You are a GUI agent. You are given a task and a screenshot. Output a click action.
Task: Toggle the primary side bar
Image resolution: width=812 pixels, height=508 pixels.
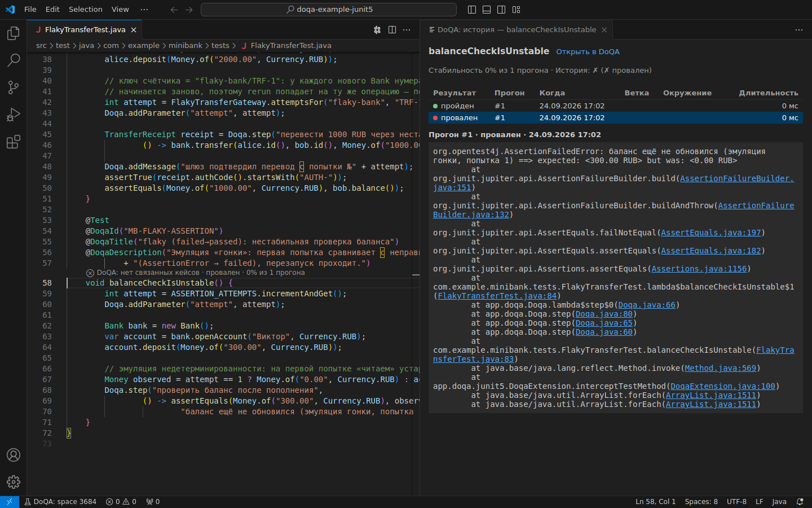(473, 10)
